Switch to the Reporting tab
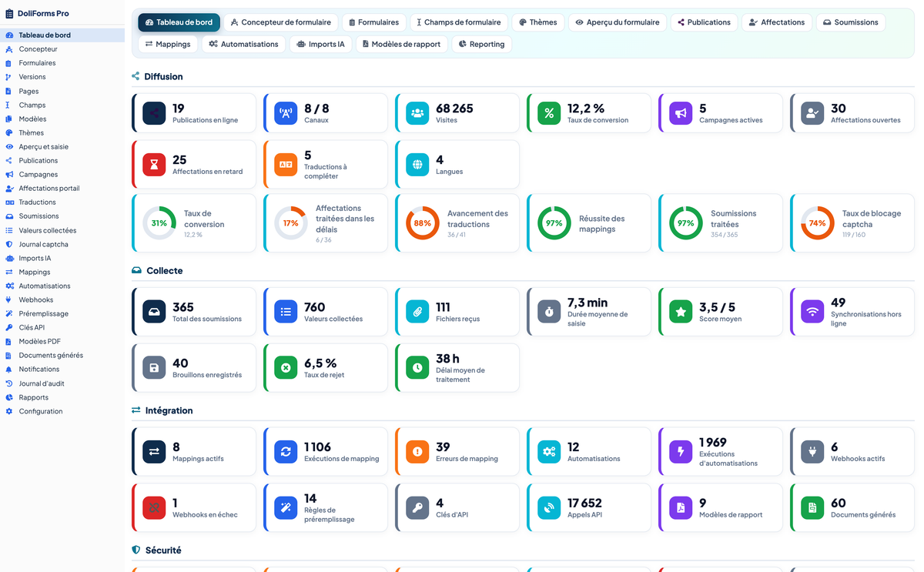The width and height of the screenshot is (924, 572). click(481, 44)
